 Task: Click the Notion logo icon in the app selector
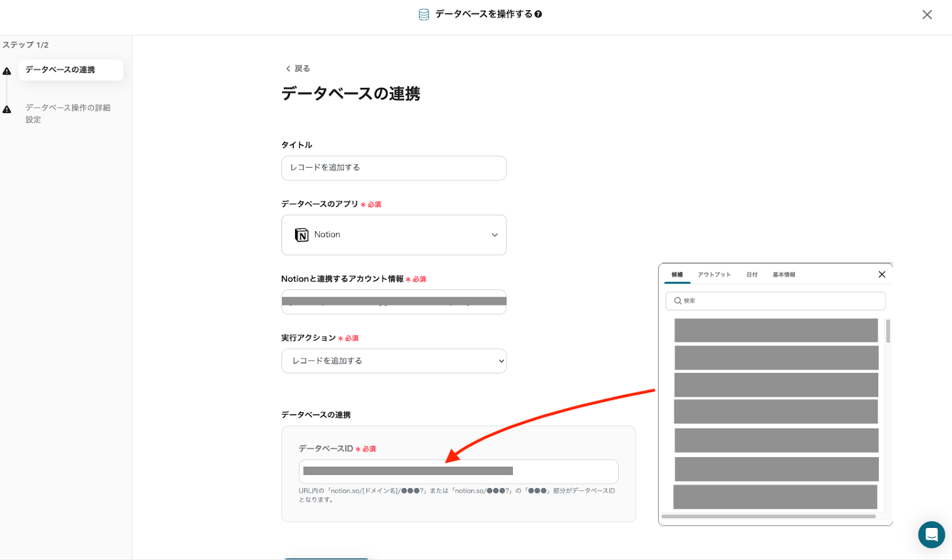[x=302, y=235]
